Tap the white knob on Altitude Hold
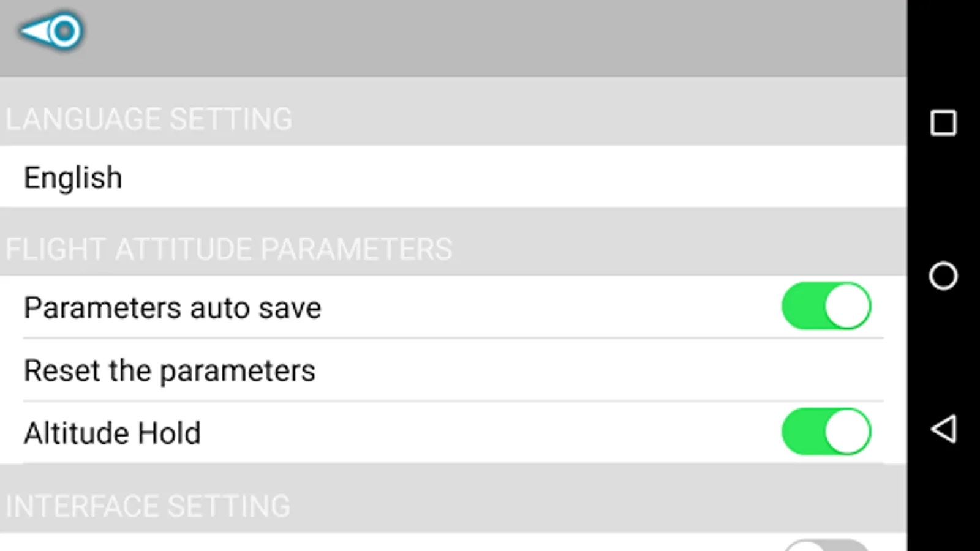The image size is (980, 551). click(x=847, y=432)
